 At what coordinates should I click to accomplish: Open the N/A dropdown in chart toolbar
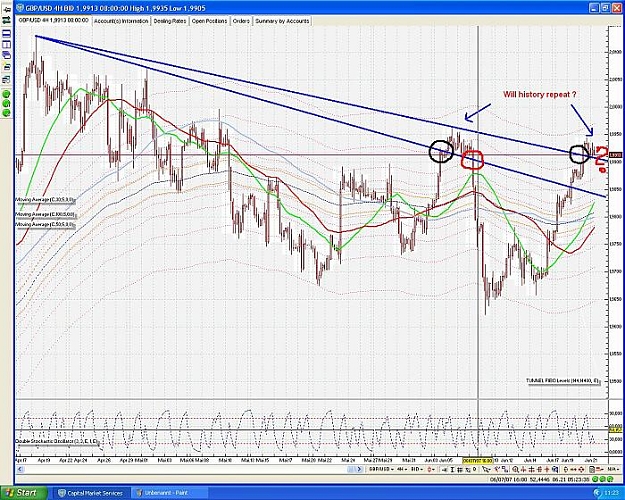(613, 469)
